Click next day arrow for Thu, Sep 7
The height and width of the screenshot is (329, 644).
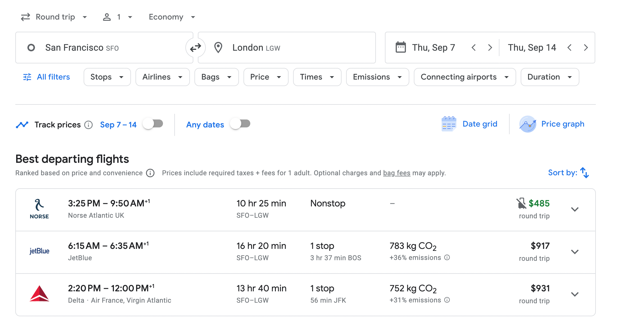click(x=490, y=48)
